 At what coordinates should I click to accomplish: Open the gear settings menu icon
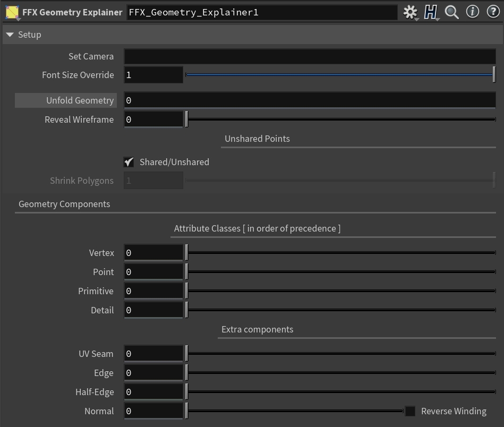pos(411,12)
